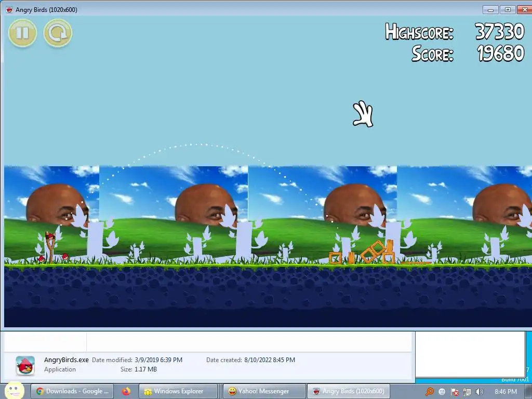The height and width of the screenshot is (399, 532).
Task: Launch Firefox from the taskbar
Action: tap(126, 391)
